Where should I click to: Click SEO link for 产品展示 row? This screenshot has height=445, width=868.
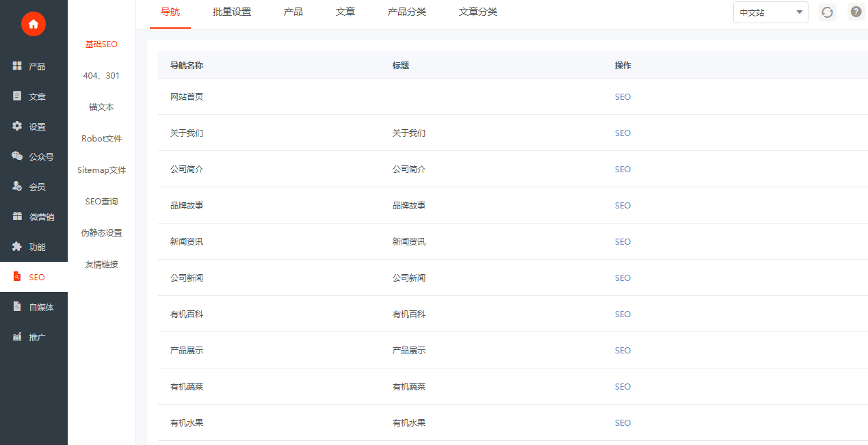[x=622, y=351]
